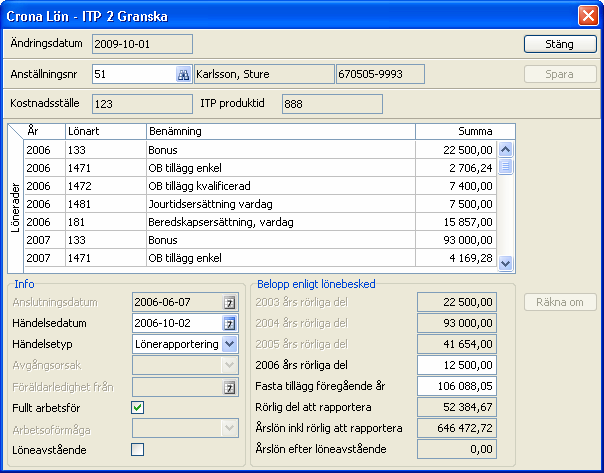Click the Benämning column header
The image size is (604, 473).
coord(281,131)
